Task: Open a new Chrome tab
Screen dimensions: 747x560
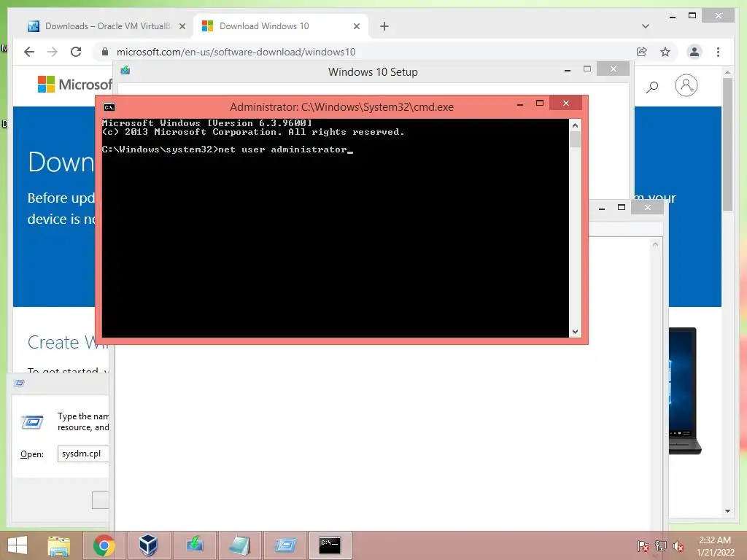Action: [384, 26]
